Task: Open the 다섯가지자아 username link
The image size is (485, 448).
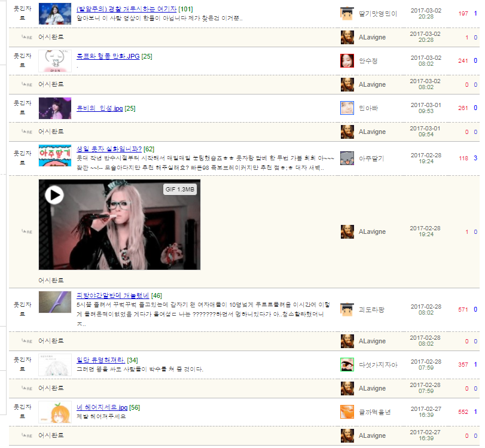Action: (x=378, y=365)
